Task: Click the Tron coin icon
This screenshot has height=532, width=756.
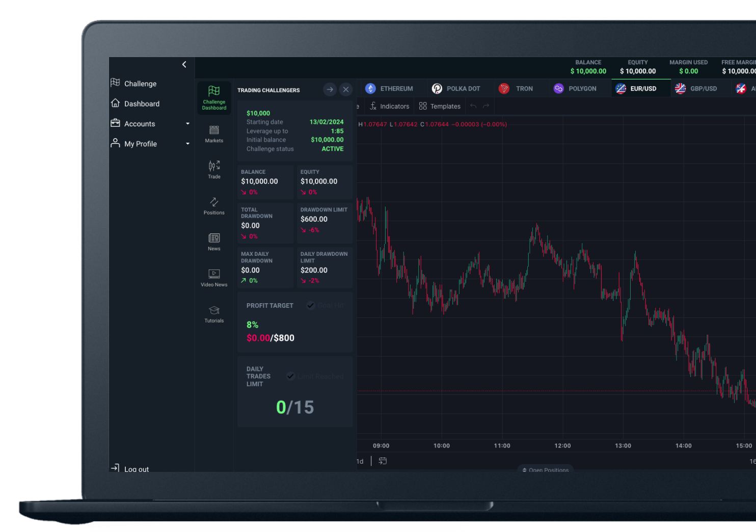Action: pyautogui.click(x=504, y=89)
